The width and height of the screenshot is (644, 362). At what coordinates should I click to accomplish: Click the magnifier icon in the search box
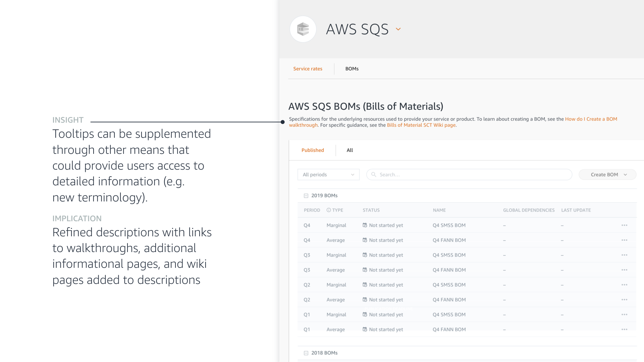[x=374, y=175]
